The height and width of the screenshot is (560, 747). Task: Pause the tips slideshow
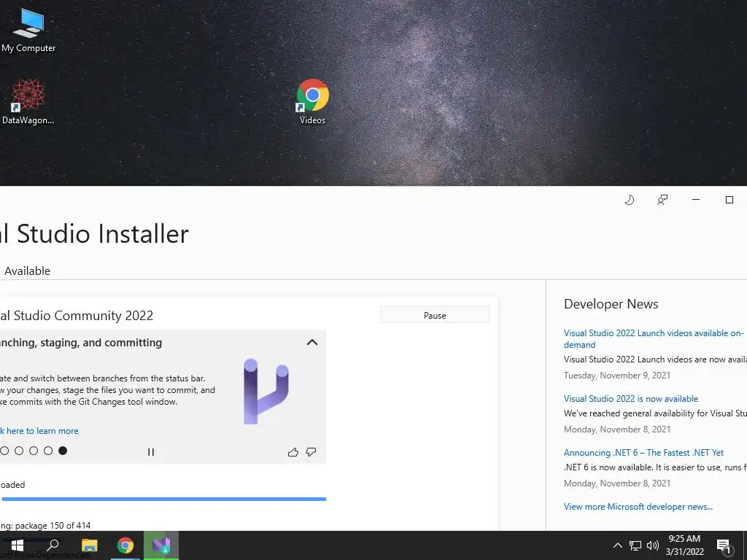click(151, 452)
